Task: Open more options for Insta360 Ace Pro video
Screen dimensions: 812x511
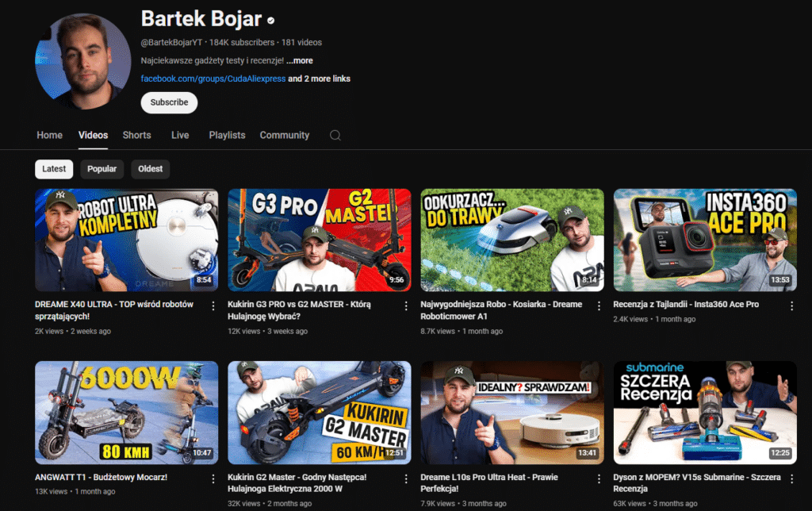Action: [x=791, y=305]
